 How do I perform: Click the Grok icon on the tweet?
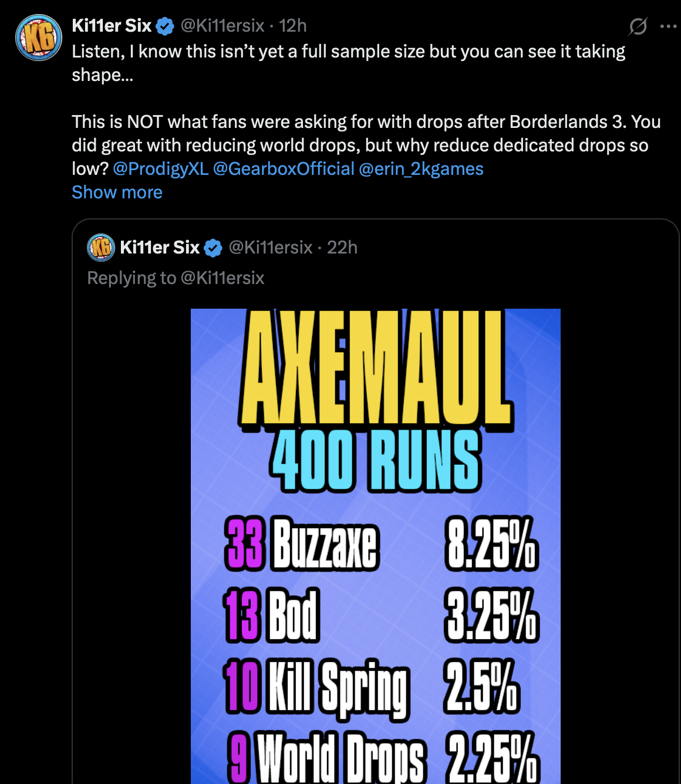(638, 26)
